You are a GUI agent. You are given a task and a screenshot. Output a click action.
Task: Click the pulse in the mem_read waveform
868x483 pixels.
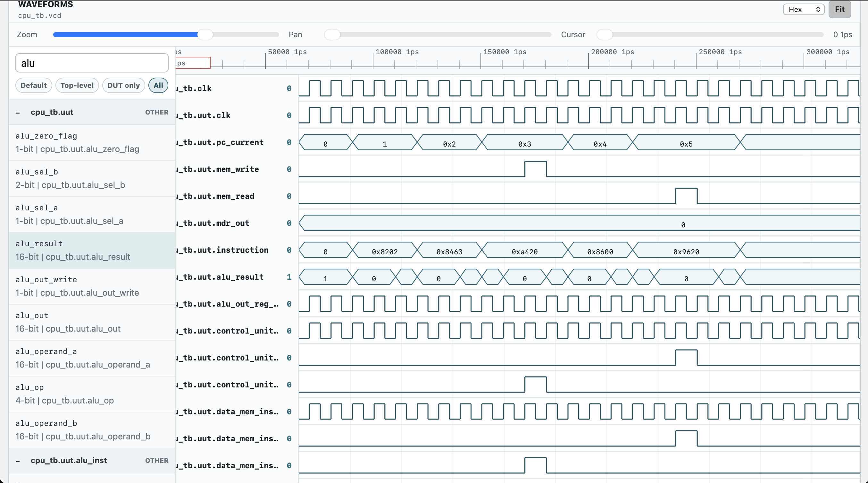686,196
